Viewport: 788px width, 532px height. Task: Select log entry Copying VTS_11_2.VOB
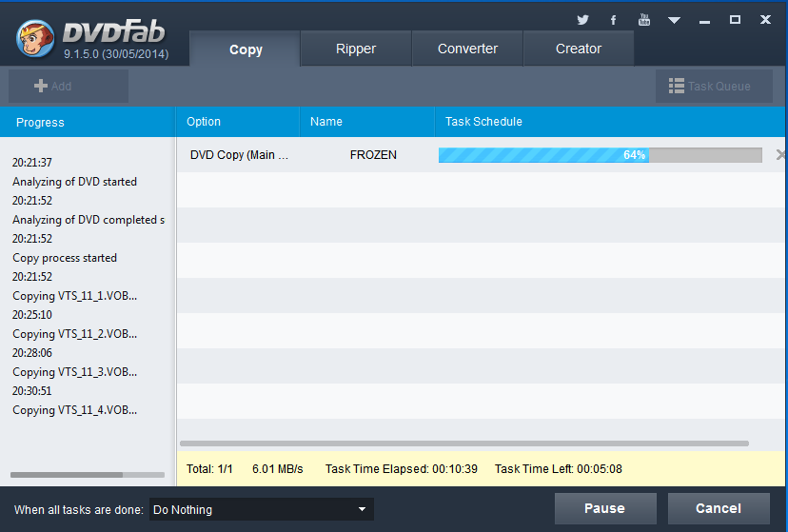74,334
